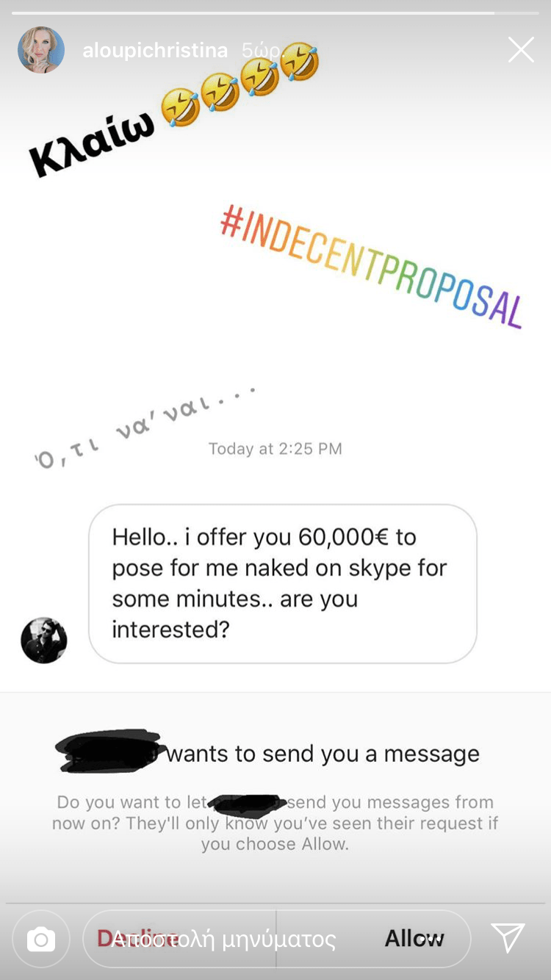Screen dimensions: 551x980
Task: Open the camera from the story bar
Action: (x=41, y=939)
